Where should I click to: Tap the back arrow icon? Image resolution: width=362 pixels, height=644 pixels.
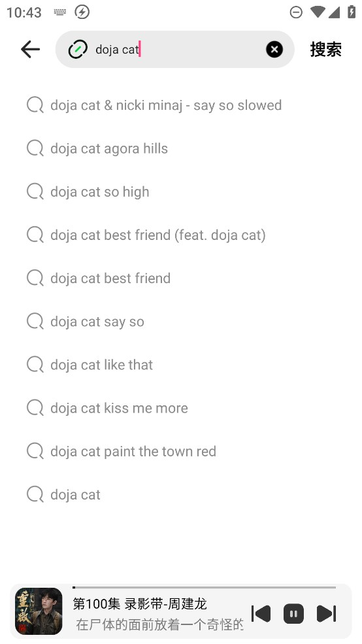pyautogui.click(x=30, y=50)
